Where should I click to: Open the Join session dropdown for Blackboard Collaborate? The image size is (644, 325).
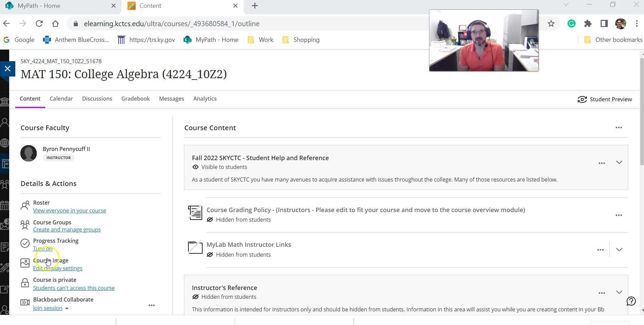(x=67, y=308)
